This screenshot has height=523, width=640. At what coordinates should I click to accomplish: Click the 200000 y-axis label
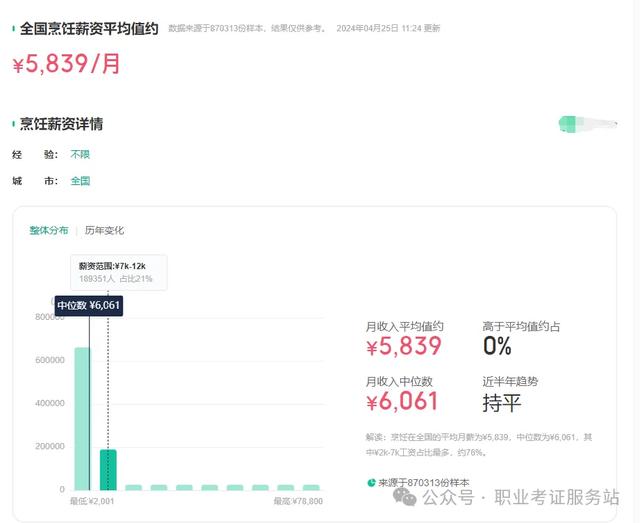[50, 446]
